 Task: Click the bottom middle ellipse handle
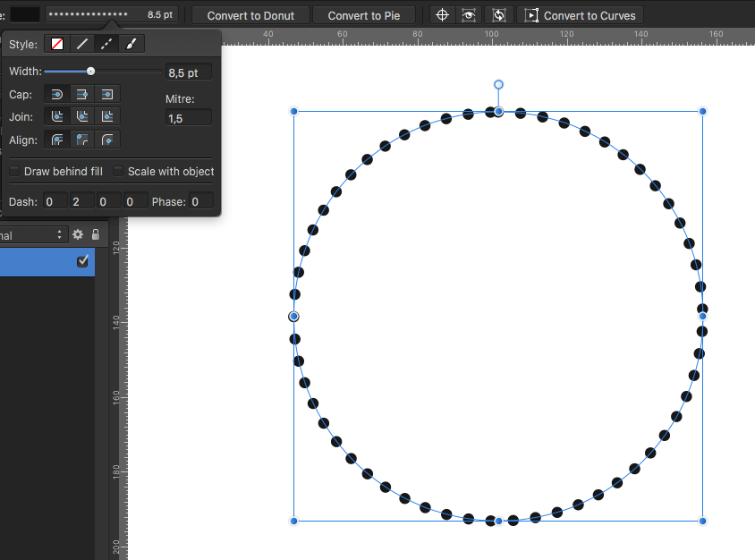(x=498, y=521)
